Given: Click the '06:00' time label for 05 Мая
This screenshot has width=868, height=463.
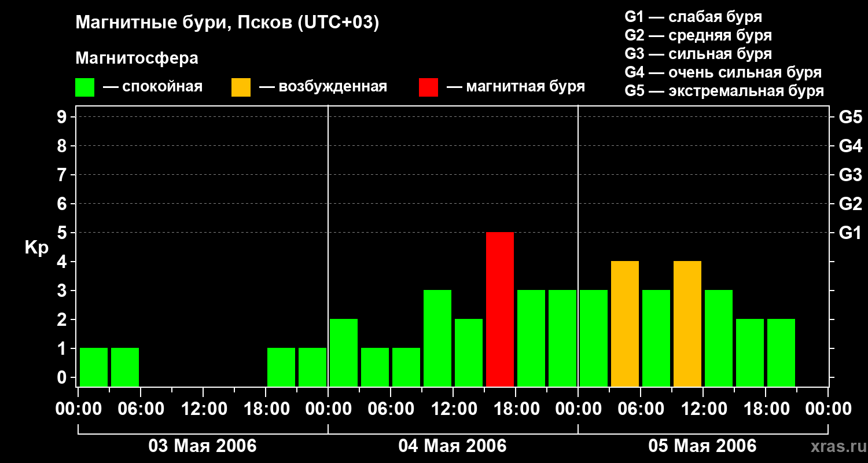Looking at the screenshot, I should click(640, 409).
